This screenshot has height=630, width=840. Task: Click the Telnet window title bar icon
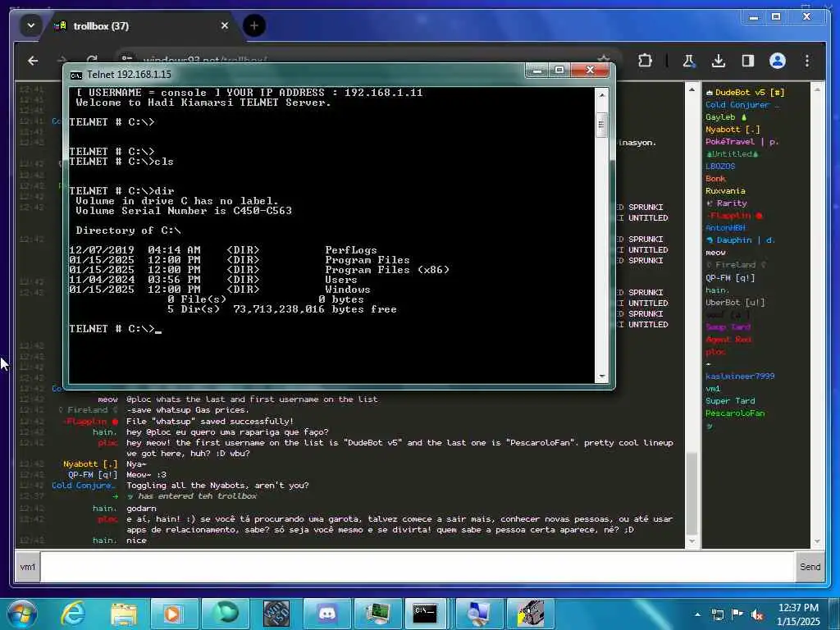[76, 75]
